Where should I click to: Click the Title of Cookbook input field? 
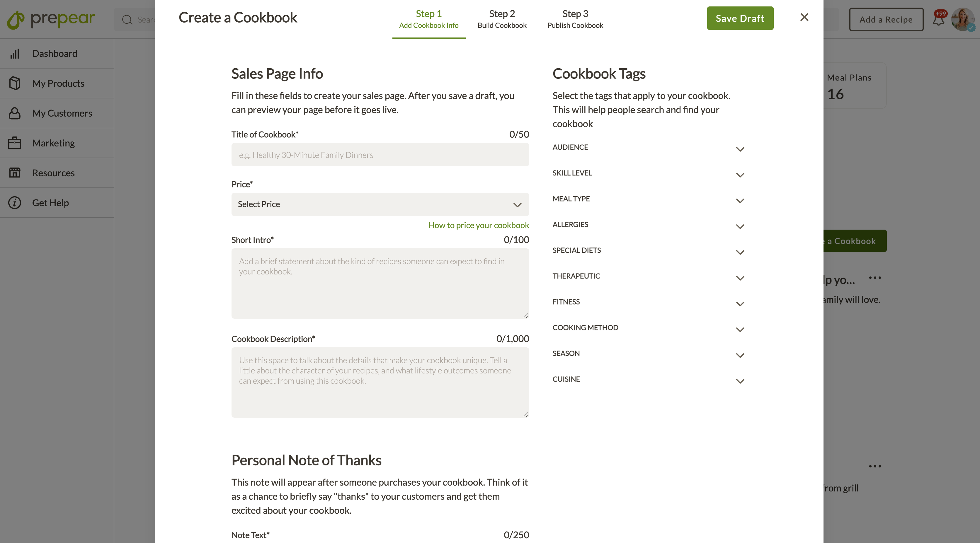[x=380, y=155]
